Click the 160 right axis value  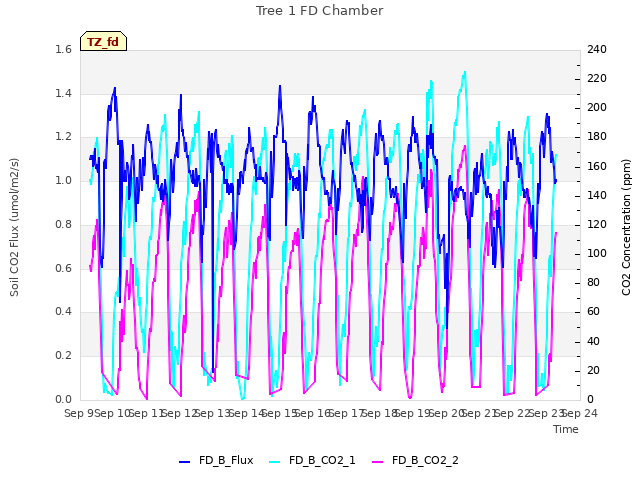597,166
